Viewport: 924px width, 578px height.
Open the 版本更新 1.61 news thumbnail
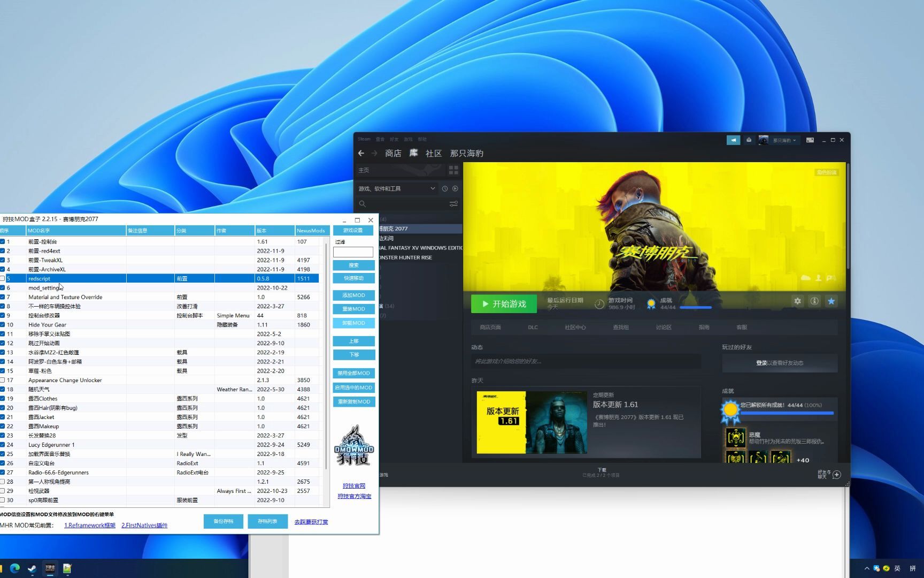[532, 422]
